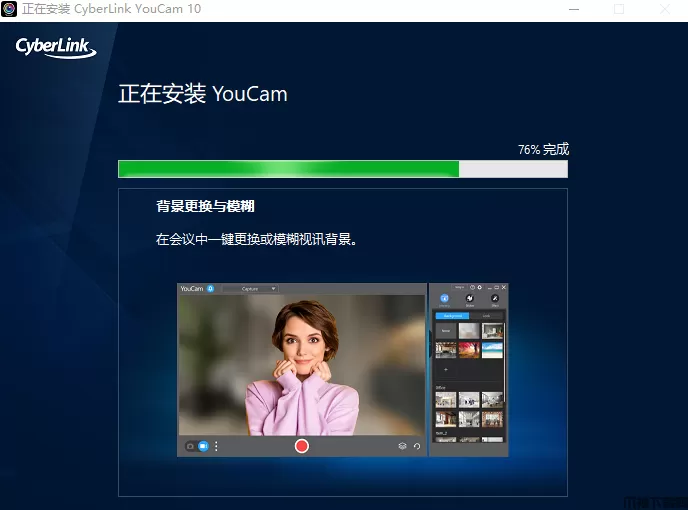Click the "在会议中一键更换或模糊视讯背景。" description
Image resolution: width=688 pixels, height=510 pixels.
pos(256,239)
